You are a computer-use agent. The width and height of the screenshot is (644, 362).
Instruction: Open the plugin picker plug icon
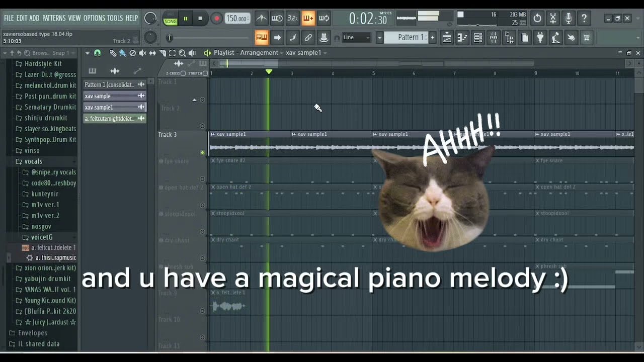click(x=540, y=38)
